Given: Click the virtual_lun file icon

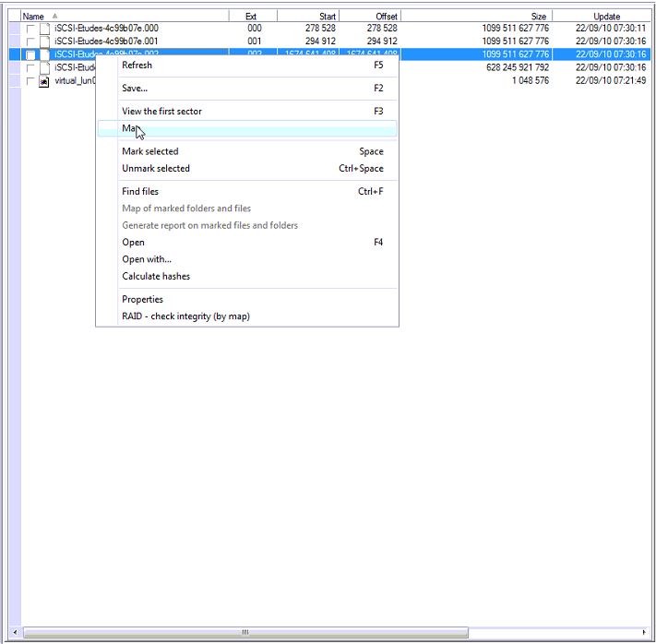Looking at the screenshot, I should pyautogui.click(x=44, y=81).
